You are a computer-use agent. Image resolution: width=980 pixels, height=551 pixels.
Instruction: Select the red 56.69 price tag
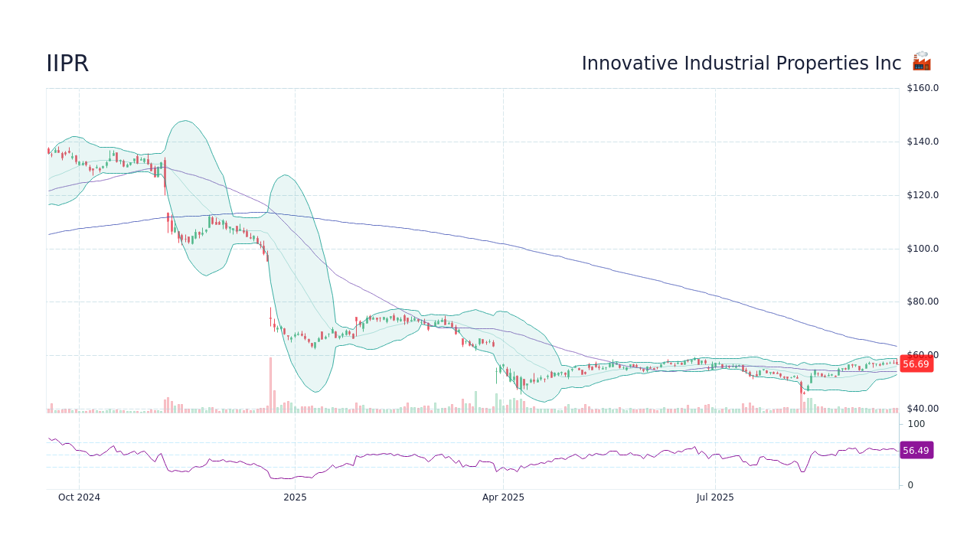click(x=916, y=364)
